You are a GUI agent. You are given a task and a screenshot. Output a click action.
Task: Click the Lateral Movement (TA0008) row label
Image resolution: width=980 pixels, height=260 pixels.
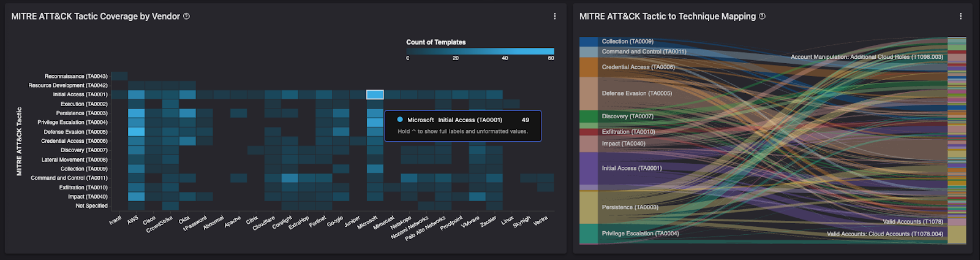pos(74,160)
